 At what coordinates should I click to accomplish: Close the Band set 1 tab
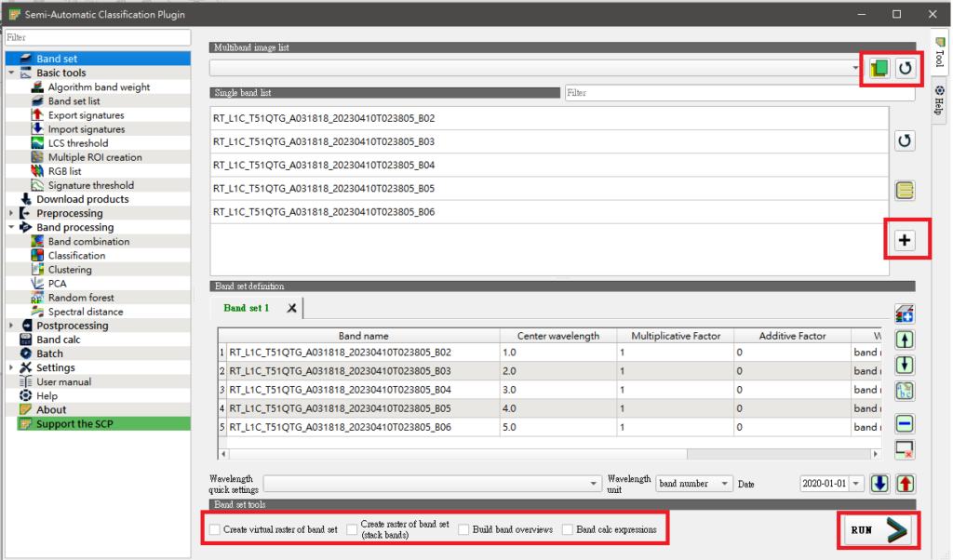pos(291,308)
